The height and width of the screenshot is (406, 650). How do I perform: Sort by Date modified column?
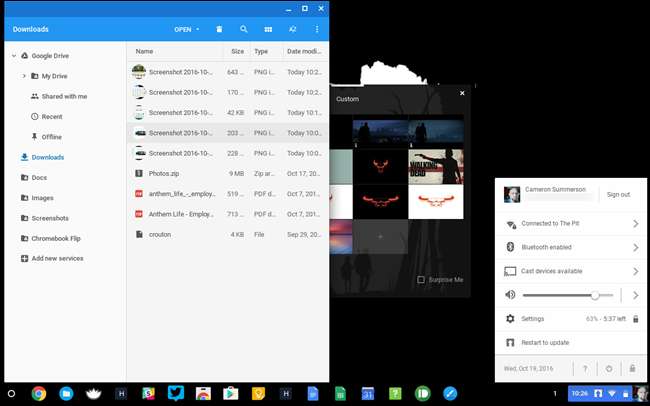(x=304, y=51)
